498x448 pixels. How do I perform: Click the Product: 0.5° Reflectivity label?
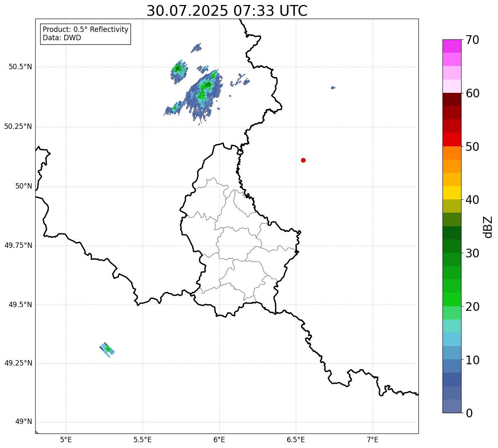point(86,29)
